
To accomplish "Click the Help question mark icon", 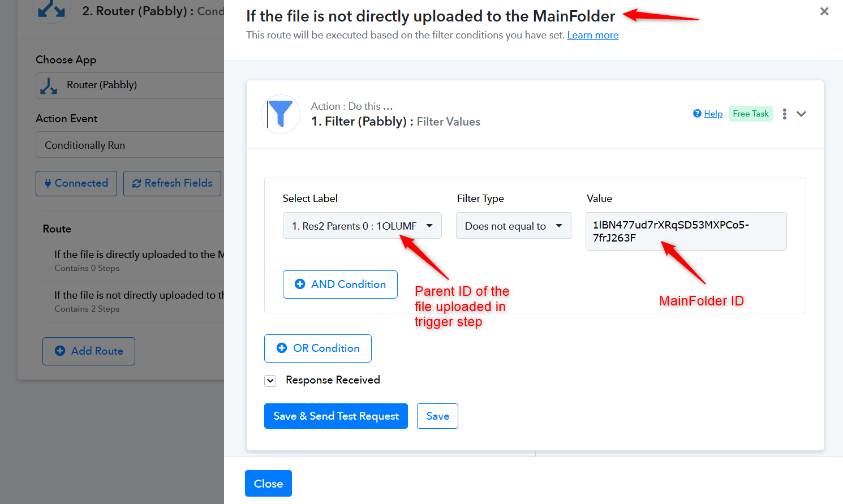I will tap(697, 114).
